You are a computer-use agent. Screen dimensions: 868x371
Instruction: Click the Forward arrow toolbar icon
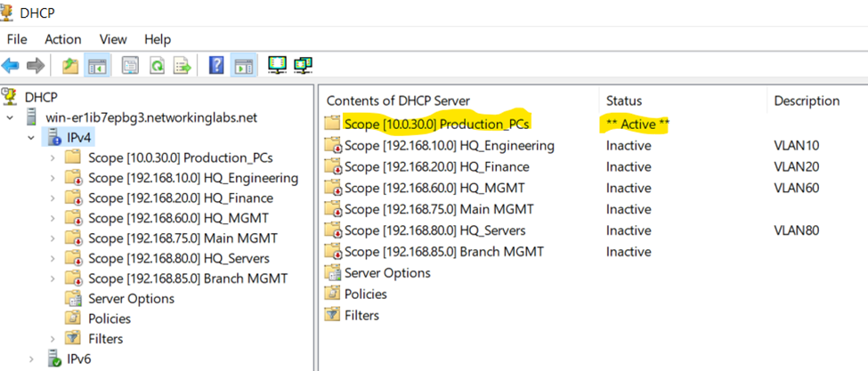point(36,66)
